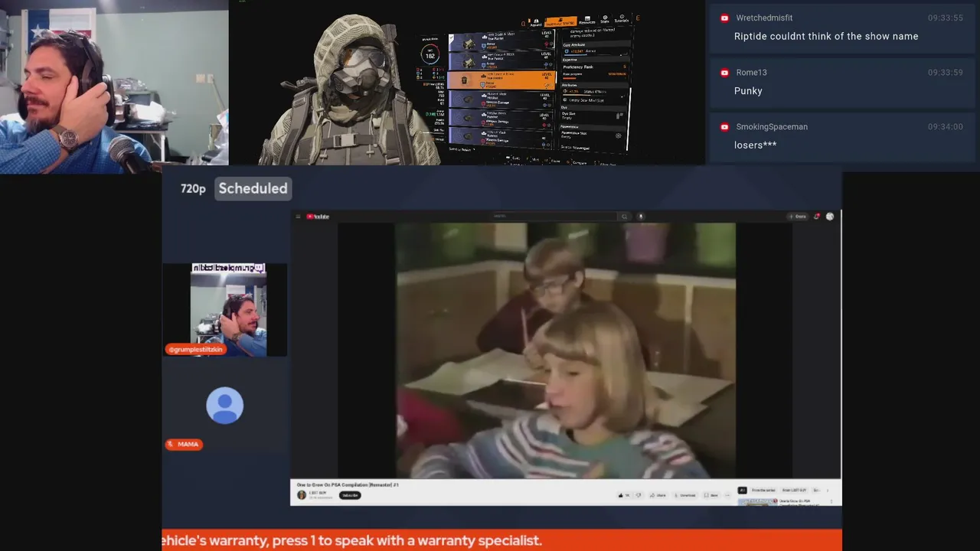Select the From LOST GUY chip
980x551 pixels.
[x=794, y=490]
